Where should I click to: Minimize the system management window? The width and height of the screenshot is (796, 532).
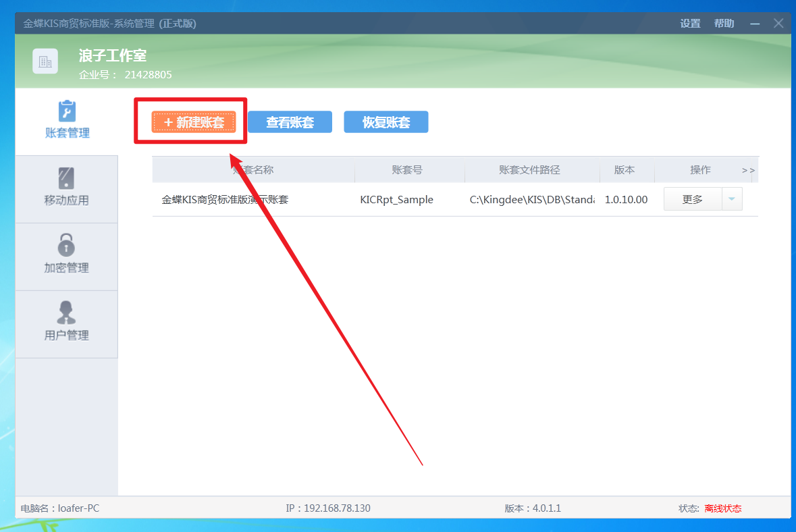(x=755, y=24)
